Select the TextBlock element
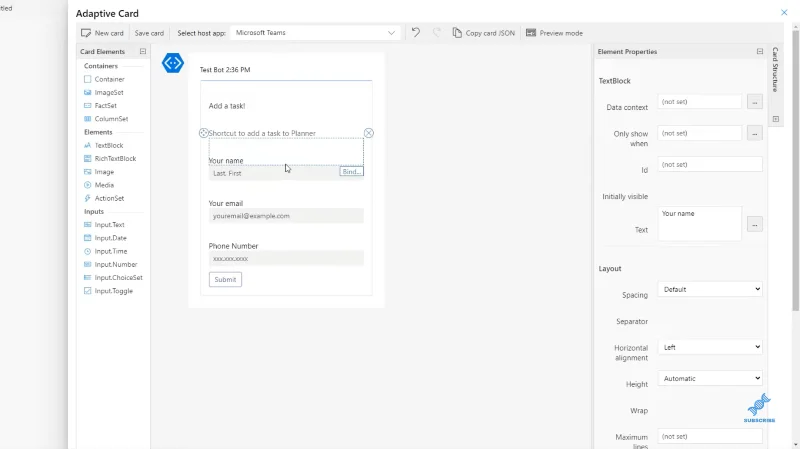This screenshot has width=800, height=449. (x=104, y=145)
